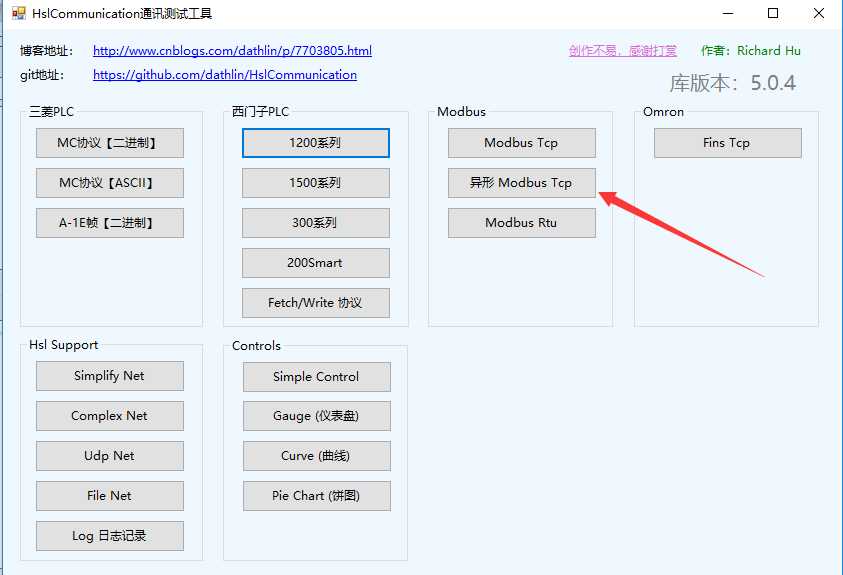The height and width of the screenshot is (575, 843).
Task: Click the 博客地址 label
Action: [46, 51]
